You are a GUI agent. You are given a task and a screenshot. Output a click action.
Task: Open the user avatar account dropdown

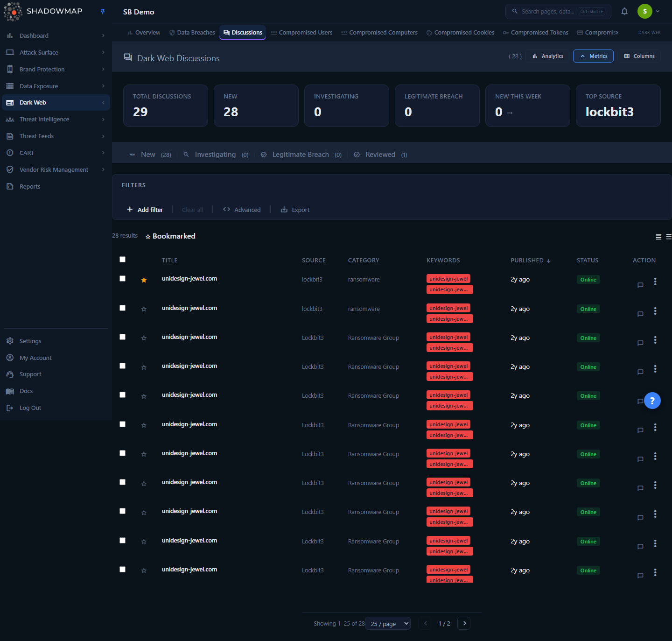(x=649, y=11)
